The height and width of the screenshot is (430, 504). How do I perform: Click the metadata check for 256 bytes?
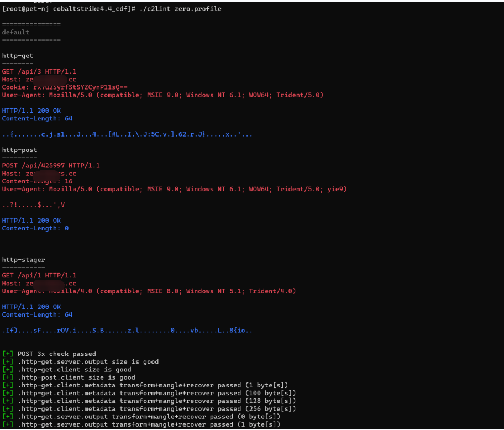[157, 408]
